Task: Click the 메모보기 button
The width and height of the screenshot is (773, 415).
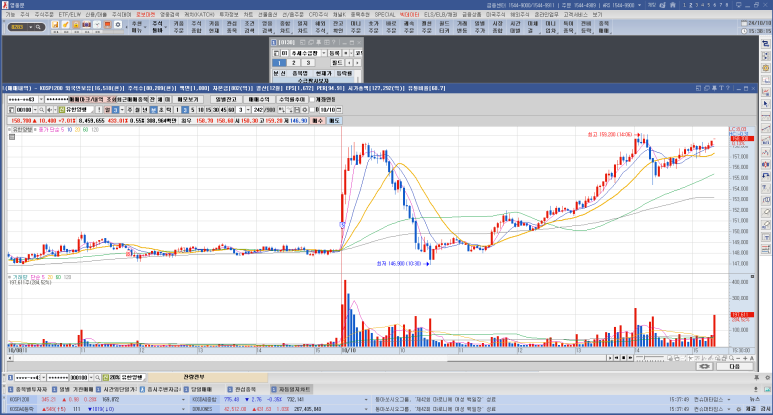Action: click(x=188, y=100)
